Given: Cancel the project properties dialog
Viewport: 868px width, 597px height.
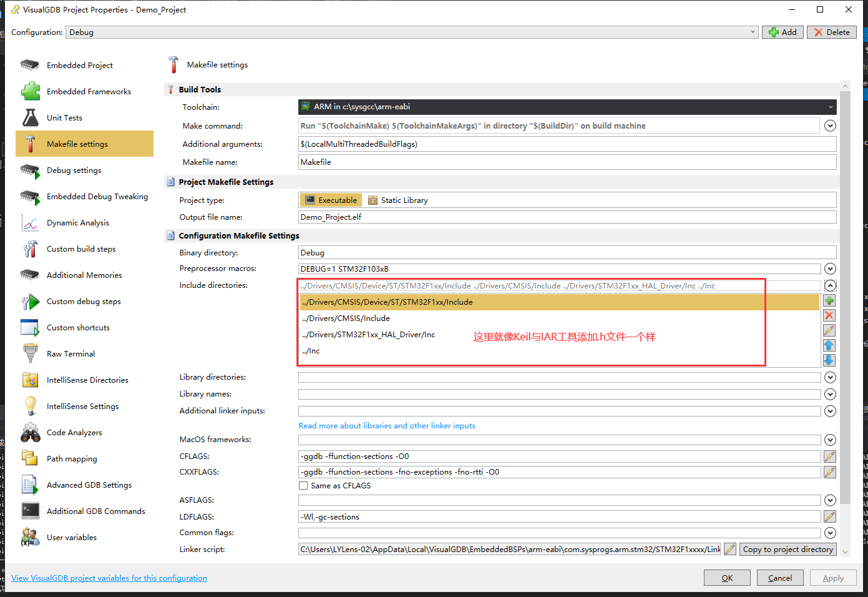Looking at the screenshot, I should click(x=780, y=578).
